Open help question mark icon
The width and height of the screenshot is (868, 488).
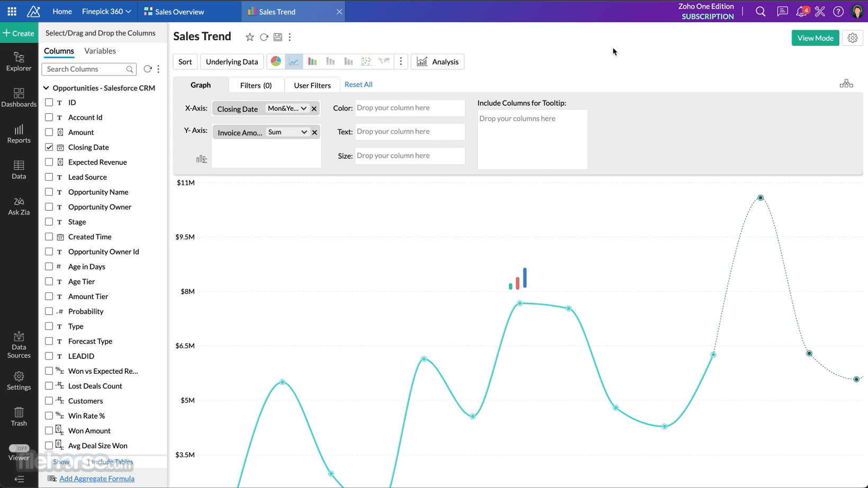838,11
